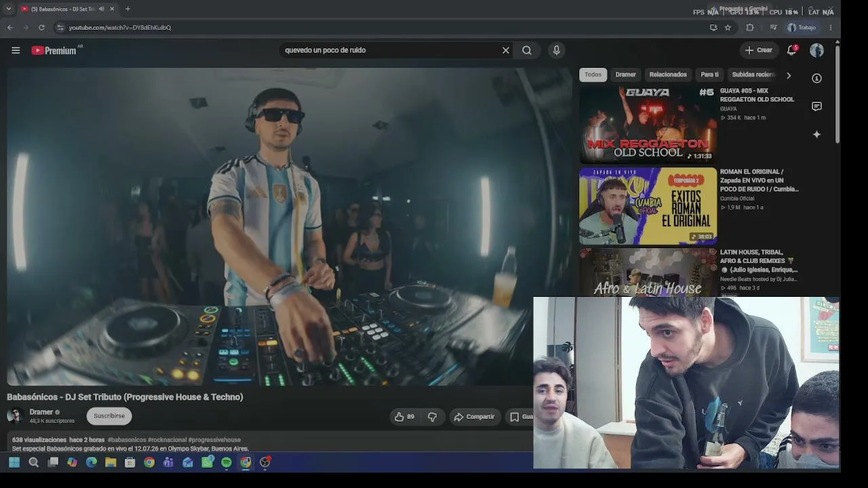Open Afro & Latin House thumbnail
Viewport: 868px width, 488px height.
648,272
